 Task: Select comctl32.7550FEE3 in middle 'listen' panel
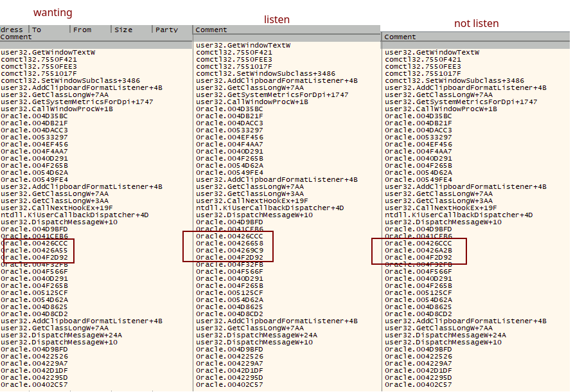(234, 59)
